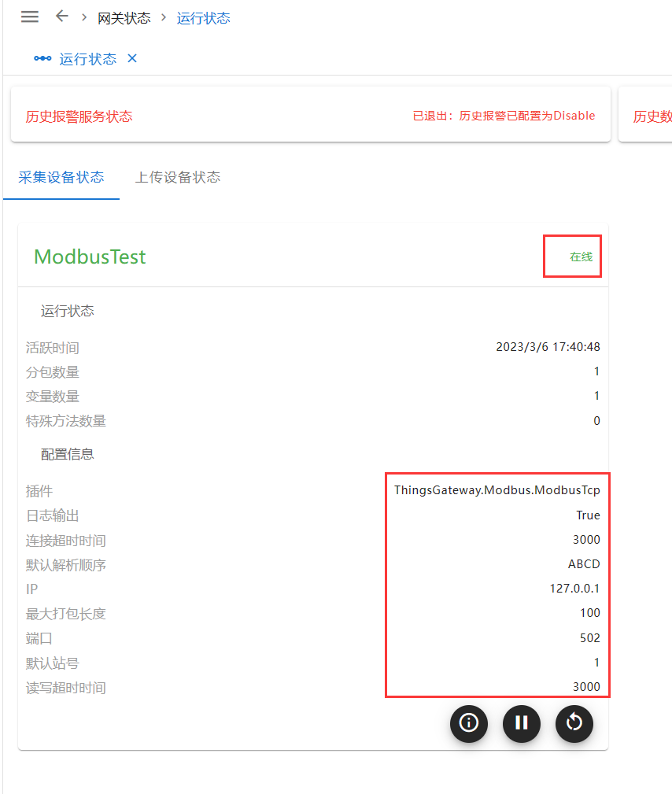Click the 历史报警服务状态 card title
672x794 pixels.
click(x=79, y=116)
